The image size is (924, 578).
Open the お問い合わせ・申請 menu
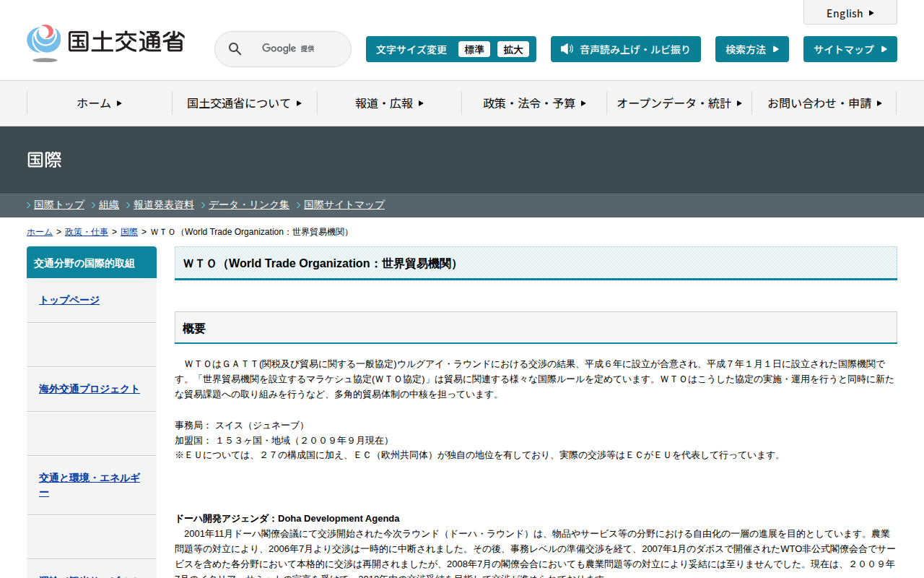click(x=824, y=103)
